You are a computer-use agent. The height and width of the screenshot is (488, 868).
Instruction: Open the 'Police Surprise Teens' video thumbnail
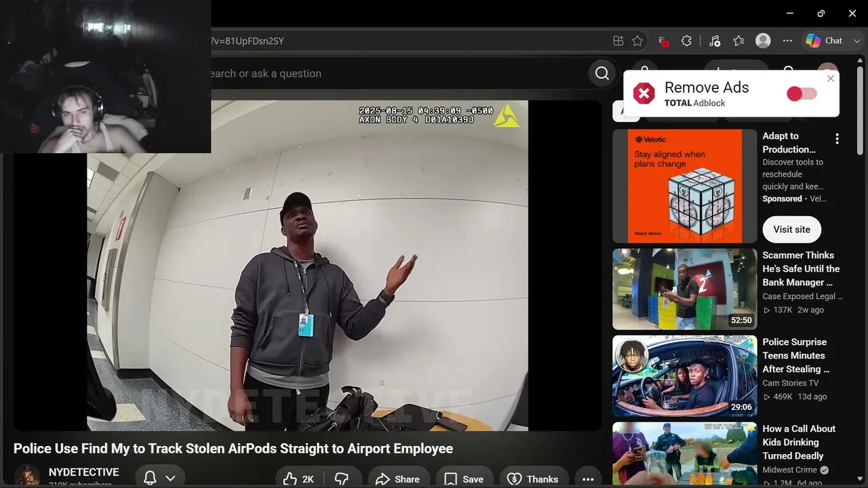point(684,375)
